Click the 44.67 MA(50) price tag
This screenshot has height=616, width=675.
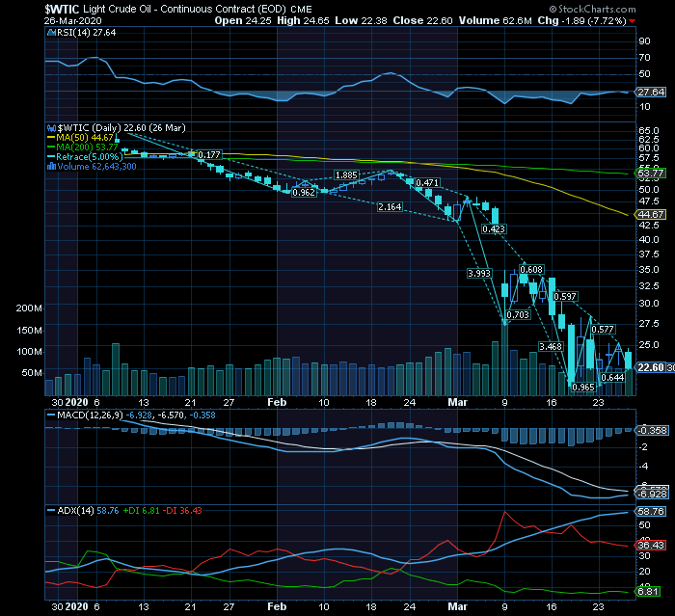(x=650, y=214)
